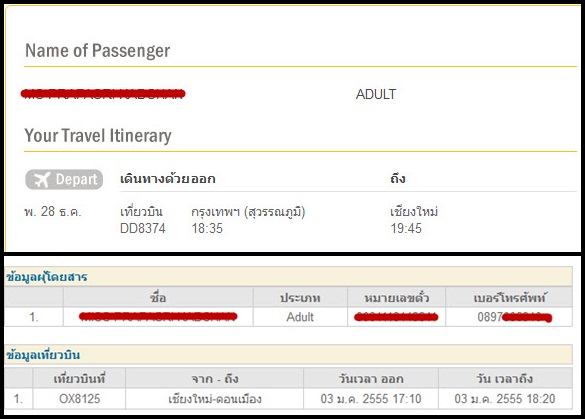The height and width of the screenshot is (419, 585).
Task: Select the Your Travel Itinerary heading
Action: (x=98, y=136)
